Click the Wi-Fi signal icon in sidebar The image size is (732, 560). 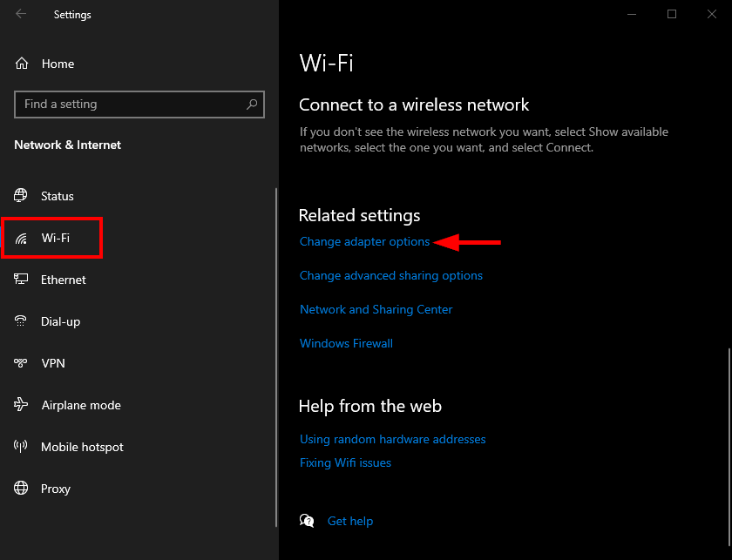19,238
